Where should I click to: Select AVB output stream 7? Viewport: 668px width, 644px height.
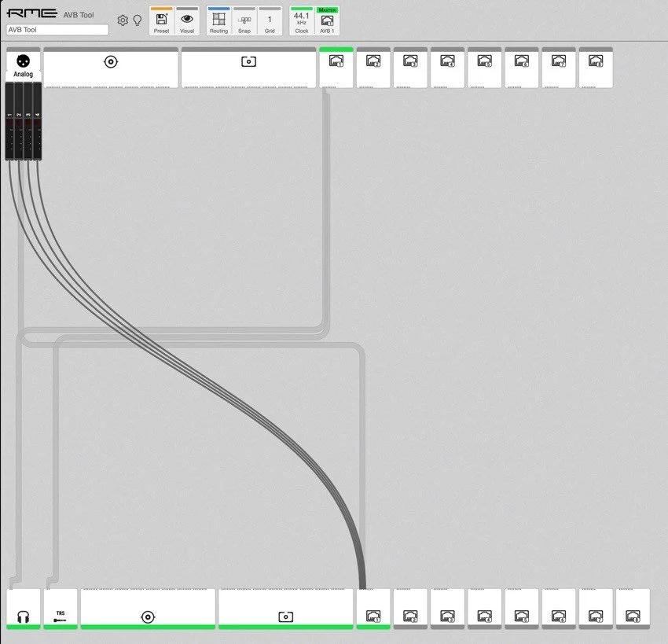(x=596, y=609)
